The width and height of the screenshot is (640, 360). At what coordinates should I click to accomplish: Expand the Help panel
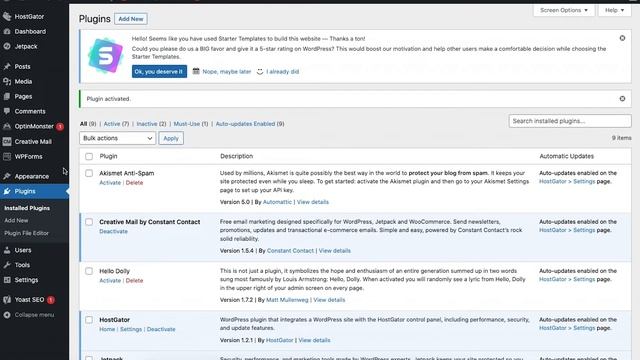(x=614, y=10)
